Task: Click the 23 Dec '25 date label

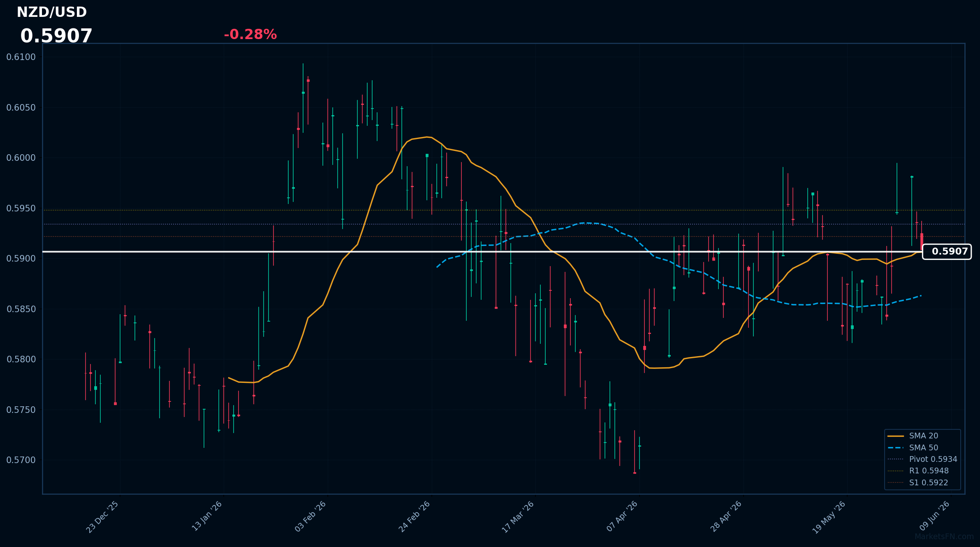Action: (102, 517)
